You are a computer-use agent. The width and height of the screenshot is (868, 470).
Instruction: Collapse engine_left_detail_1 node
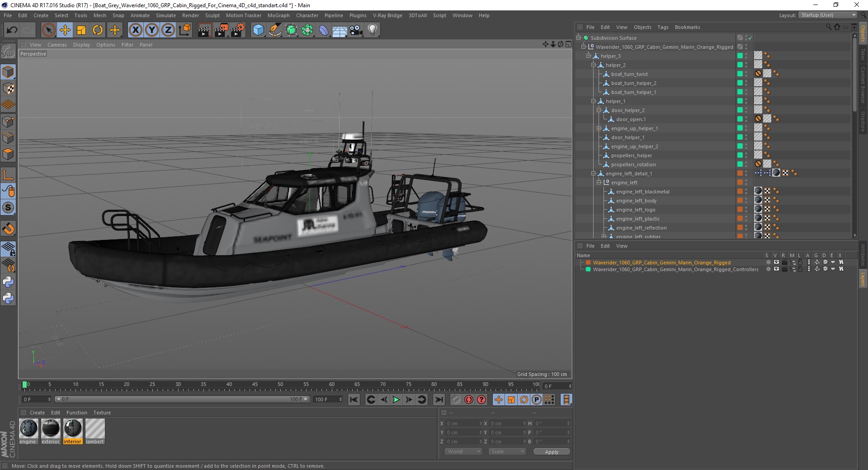pyautogui.click(x=594, y=174)
